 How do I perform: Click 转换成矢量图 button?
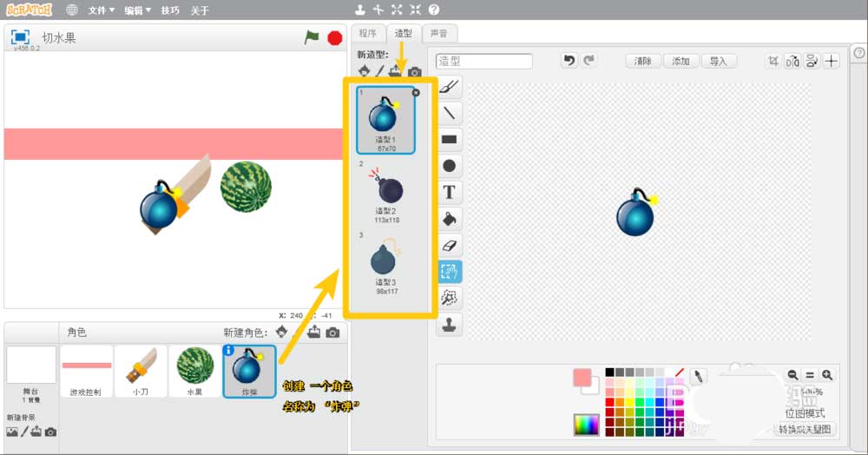coord(805,429)
